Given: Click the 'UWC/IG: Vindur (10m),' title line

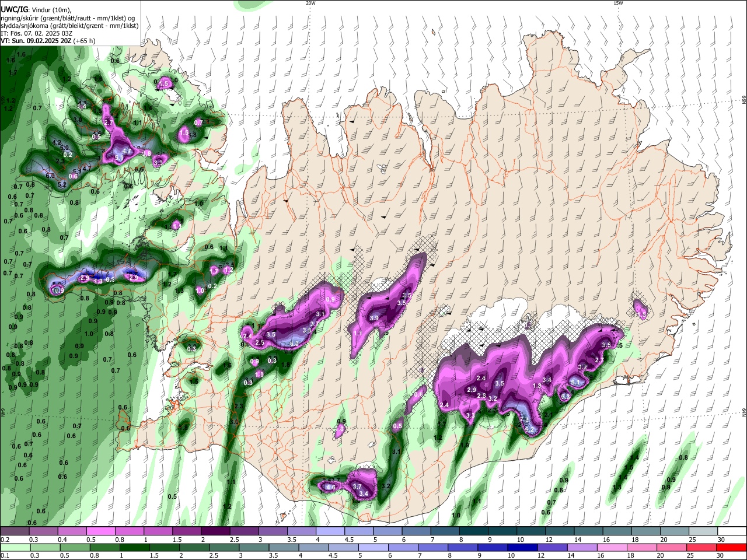Looking at the screenshot, I should [x=36, y=10].
